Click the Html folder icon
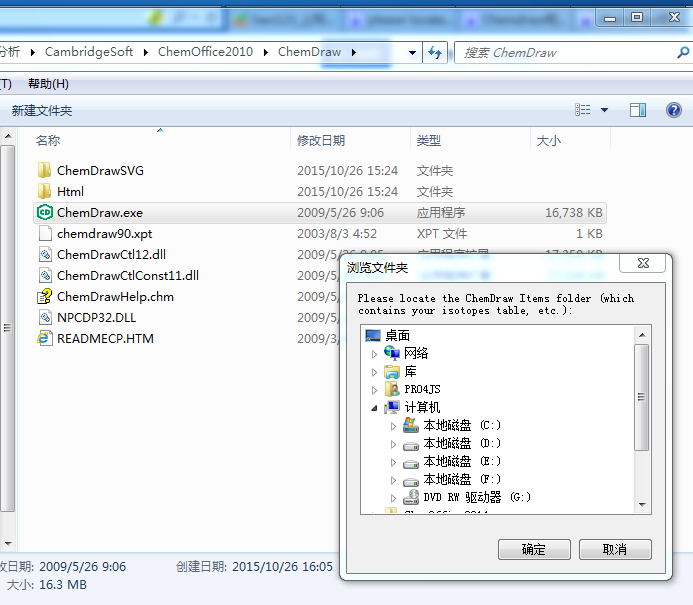Image resolution: width=693 pixels, height=605 pixels. click(x=44, y=191)
